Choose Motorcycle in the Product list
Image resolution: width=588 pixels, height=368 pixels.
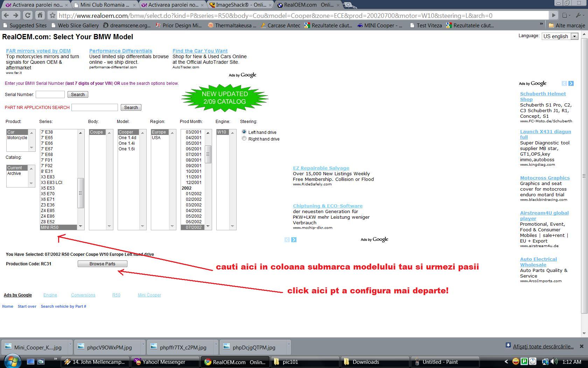point(17,138)
